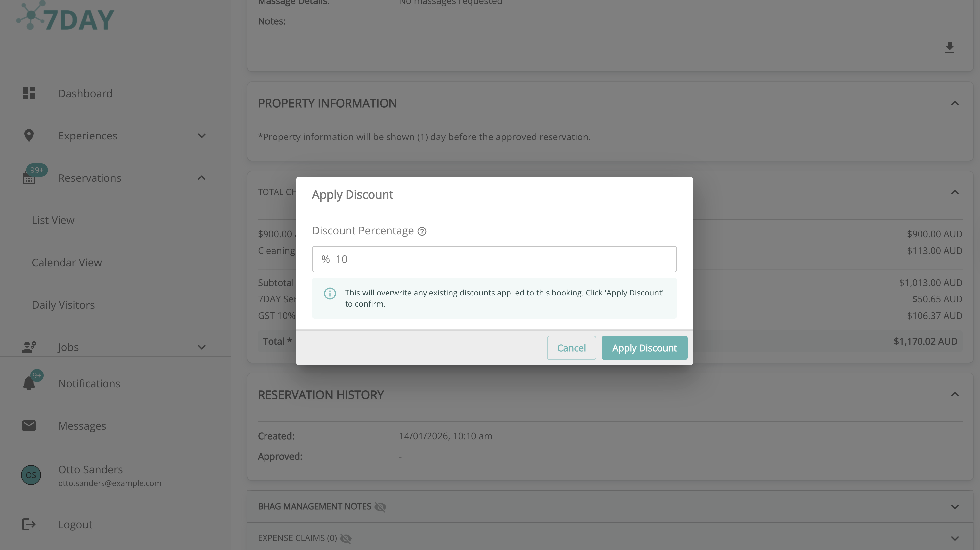Select the Reservations calendar icon
Image resolution: width=980 pixels, height=550 pixels.
coord(29,178)
